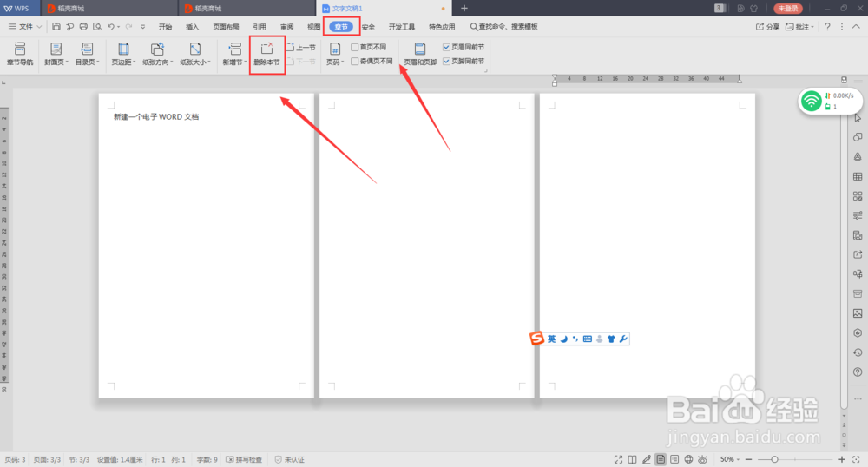This screenshot has width=868, height=467.
Task: Open the 文件 file menu
Action: coord(25,27)
